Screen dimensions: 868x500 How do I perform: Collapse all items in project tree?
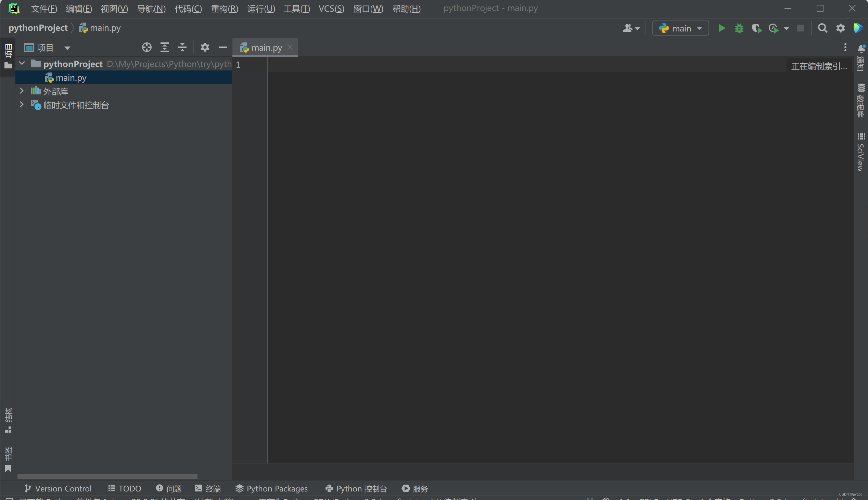pyautogui.click(x=182, y=47)
